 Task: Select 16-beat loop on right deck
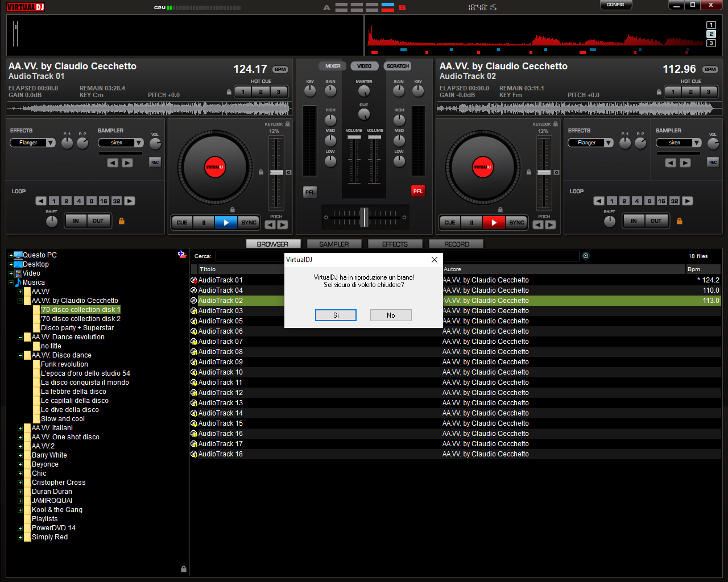pyautogui.click(x=661, y=201)
